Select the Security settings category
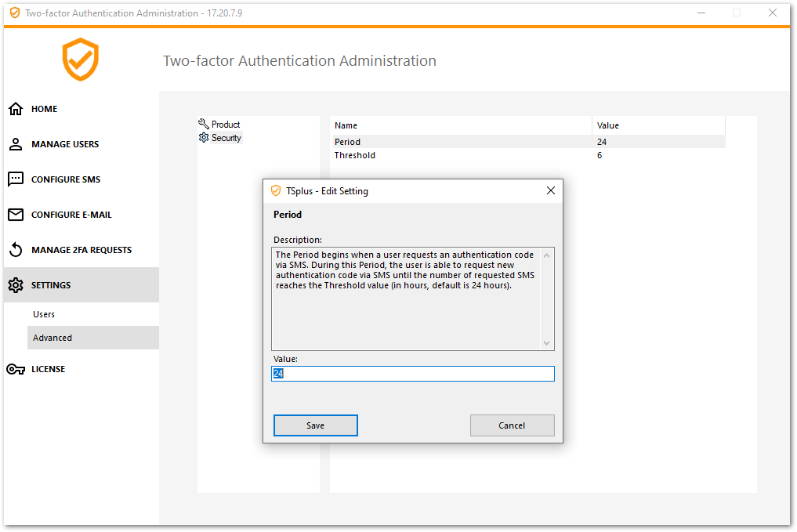Viewport: 797px width, 532px height. pyautogui.click(x=223, y=137)
